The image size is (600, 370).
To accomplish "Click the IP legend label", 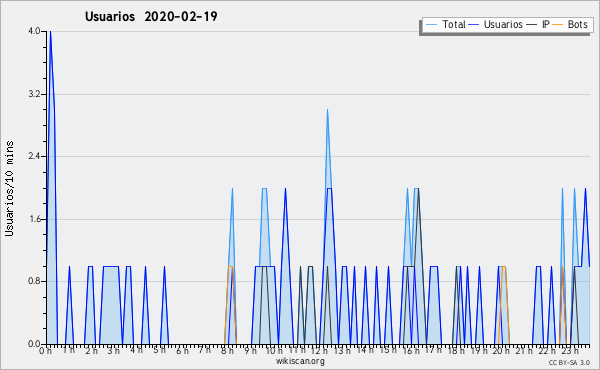I will 546,24.
